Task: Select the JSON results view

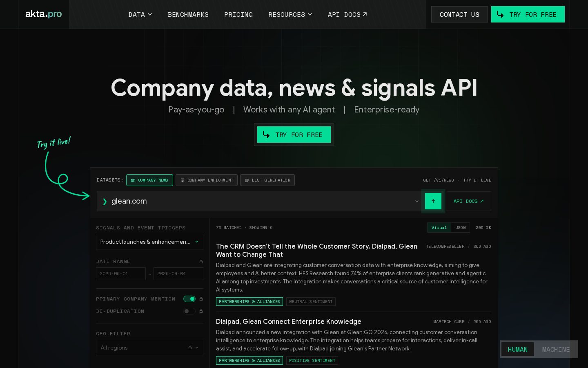Action: 461,227
